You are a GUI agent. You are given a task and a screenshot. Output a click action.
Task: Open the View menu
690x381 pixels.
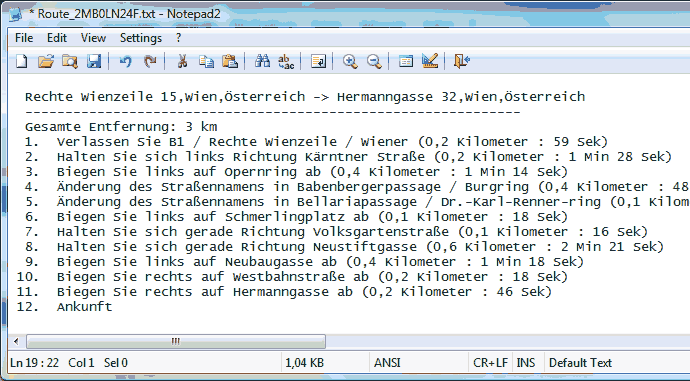tap(93, 38)
